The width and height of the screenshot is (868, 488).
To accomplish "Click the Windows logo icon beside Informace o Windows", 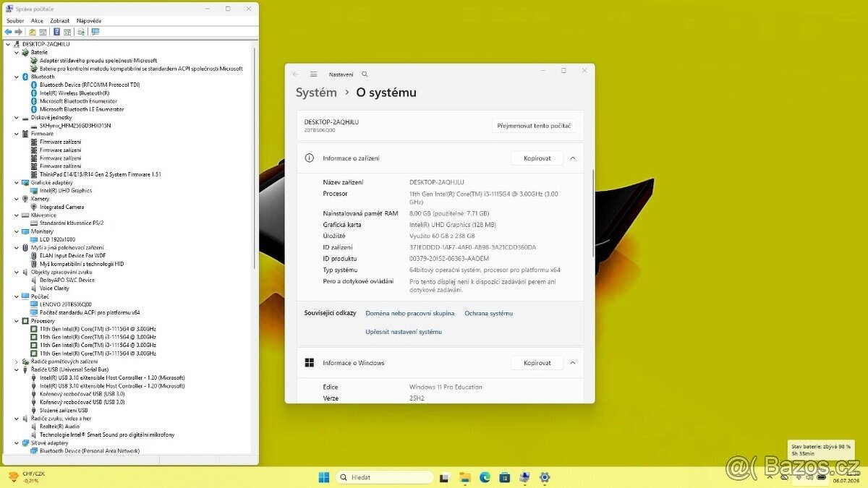I will point(310,363).
